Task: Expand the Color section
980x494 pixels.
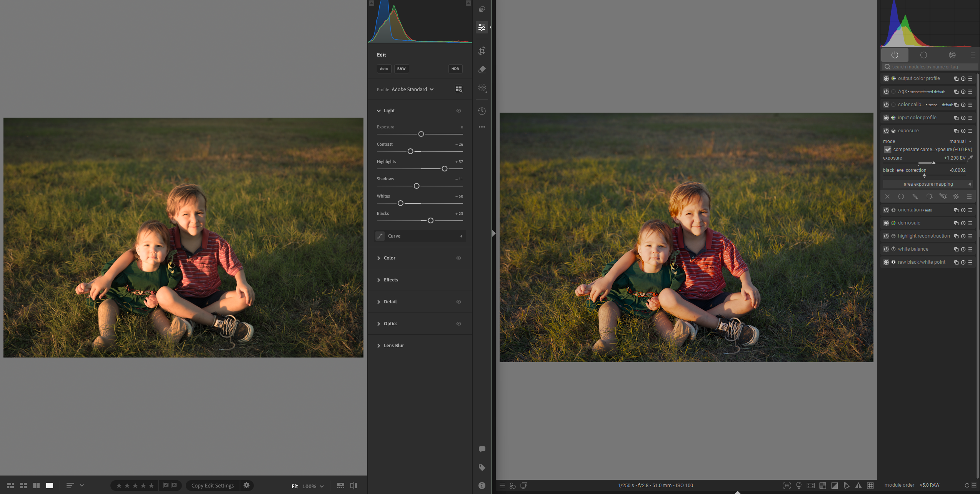Action: coord(379,258)
